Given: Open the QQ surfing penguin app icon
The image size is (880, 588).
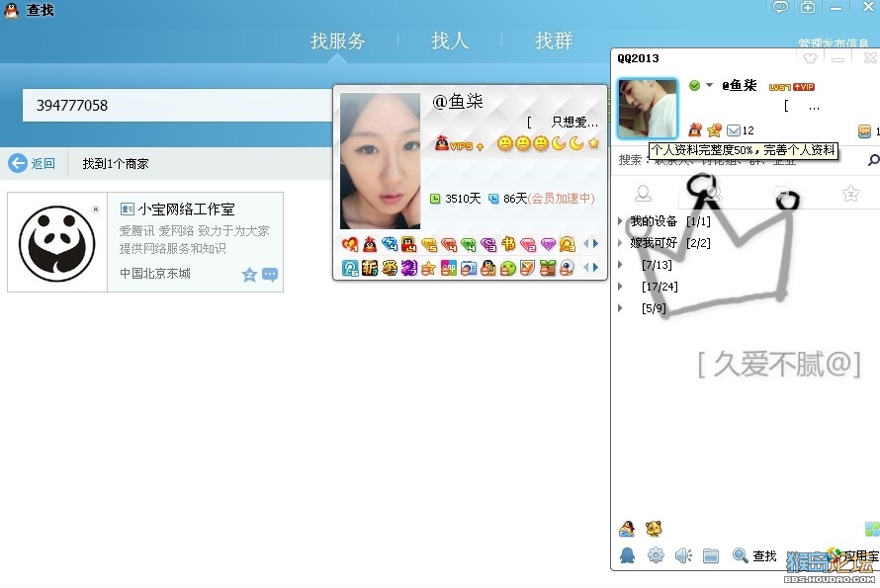Looking at the screenshot, I should click(x=627, y=529).
